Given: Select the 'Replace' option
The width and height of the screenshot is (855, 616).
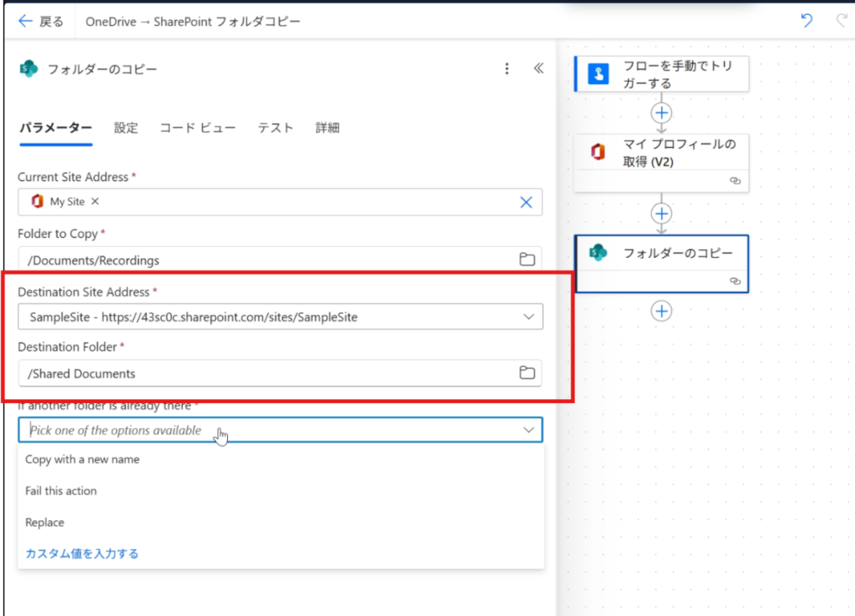Looking at the screenshot, I should 45,523.
